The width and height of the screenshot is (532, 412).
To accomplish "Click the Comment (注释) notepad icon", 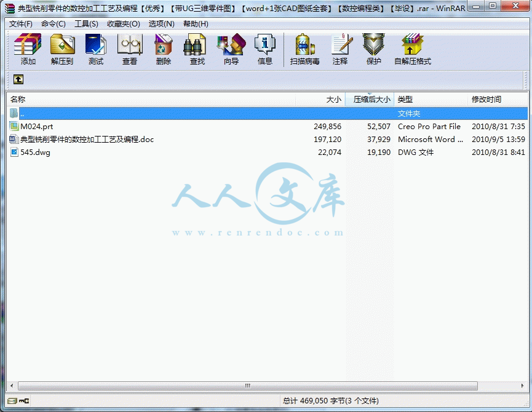I will pyautogui.click(x=341, y=44).
